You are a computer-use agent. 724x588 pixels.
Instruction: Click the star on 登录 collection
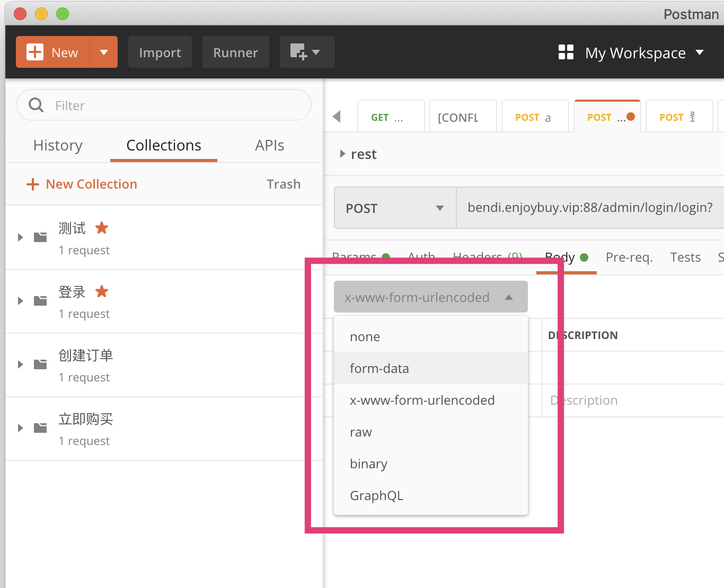[x=102, y=291]
